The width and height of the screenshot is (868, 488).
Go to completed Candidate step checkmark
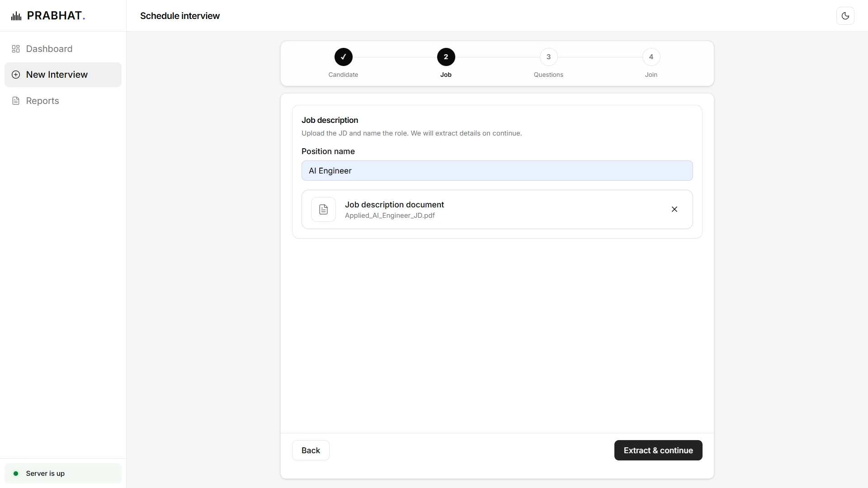[343, 57]
